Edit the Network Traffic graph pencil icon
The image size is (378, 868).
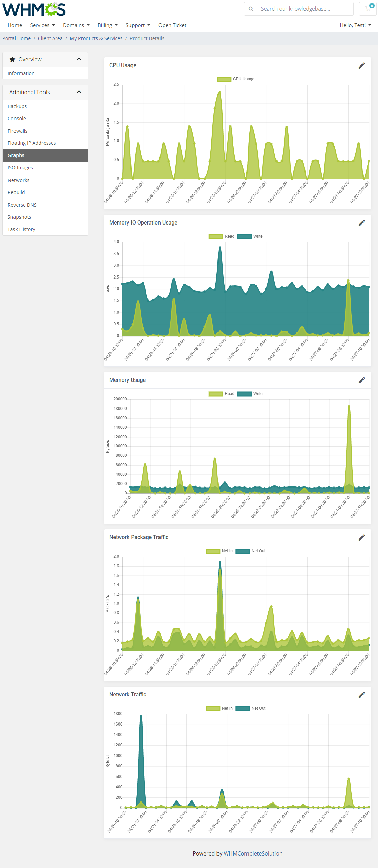(362, 695)
